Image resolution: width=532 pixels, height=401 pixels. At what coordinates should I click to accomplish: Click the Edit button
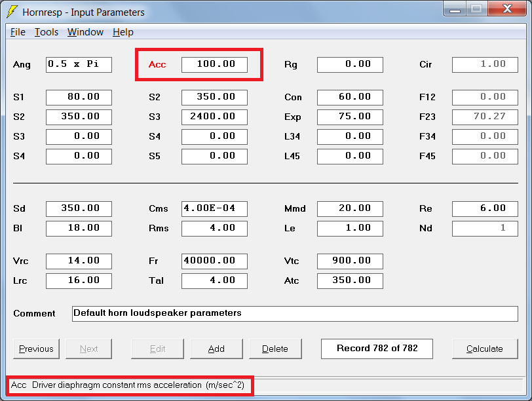(x=157, y=349)
